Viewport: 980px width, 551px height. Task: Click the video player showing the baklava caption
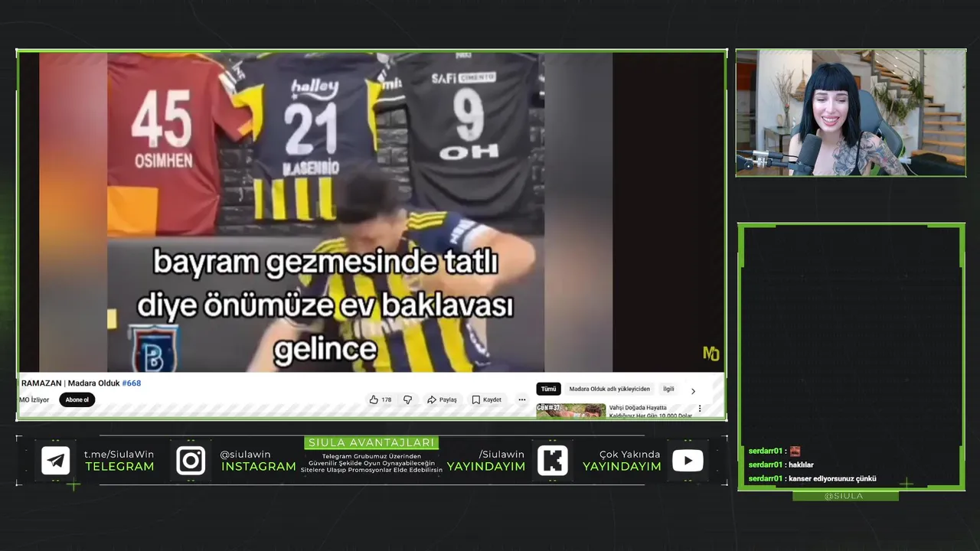[x=372, y=212]
